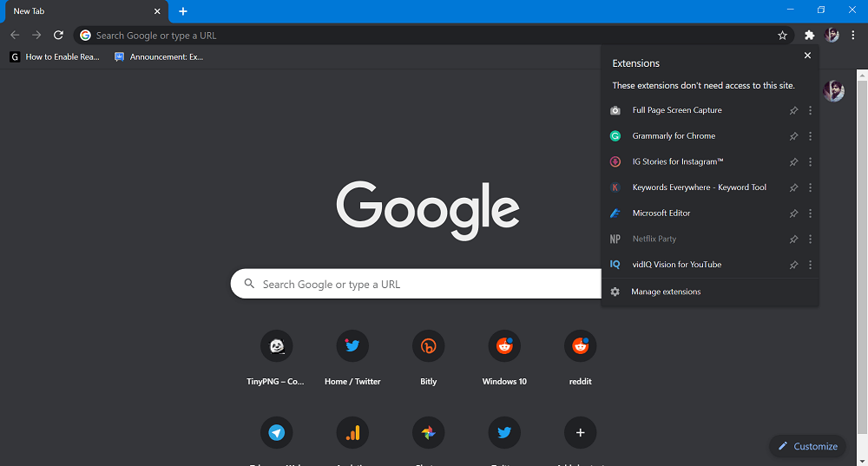The width and height of the screenshot is (868, 466).
Task: Click the Manage extensions gear icon
Action: [x=615, y=292]
